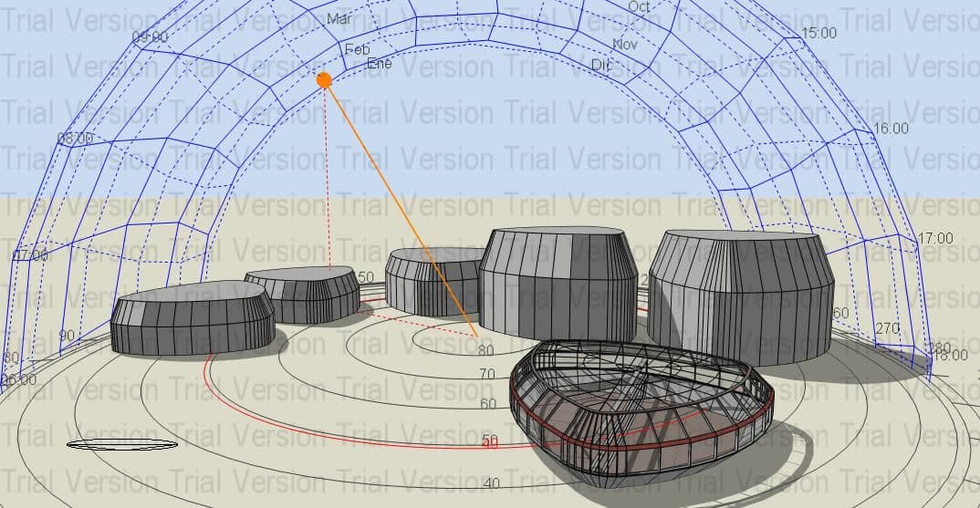Select the Nov month label
The height and width of the screenshot is (508, 980).
click(625, 45)
